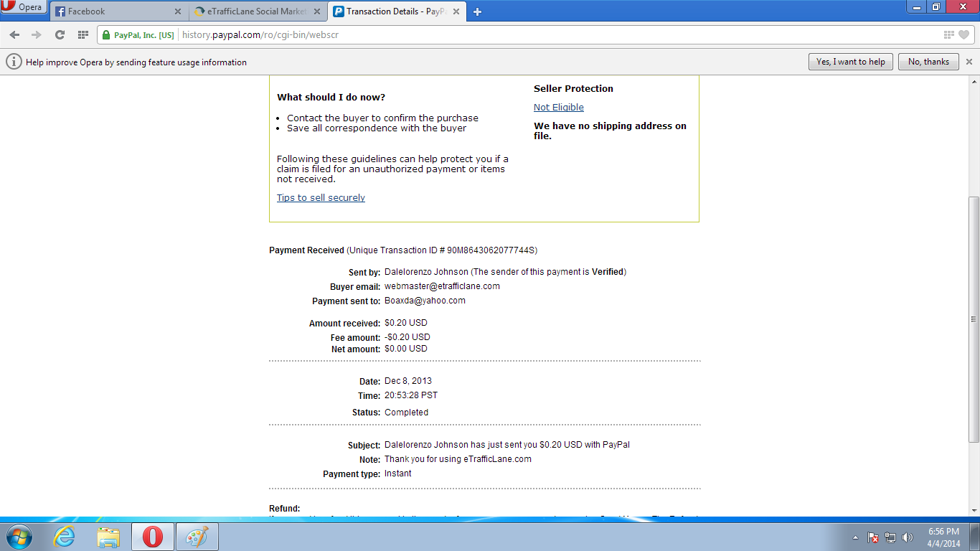Click No, thanks button

coord(928,62)
